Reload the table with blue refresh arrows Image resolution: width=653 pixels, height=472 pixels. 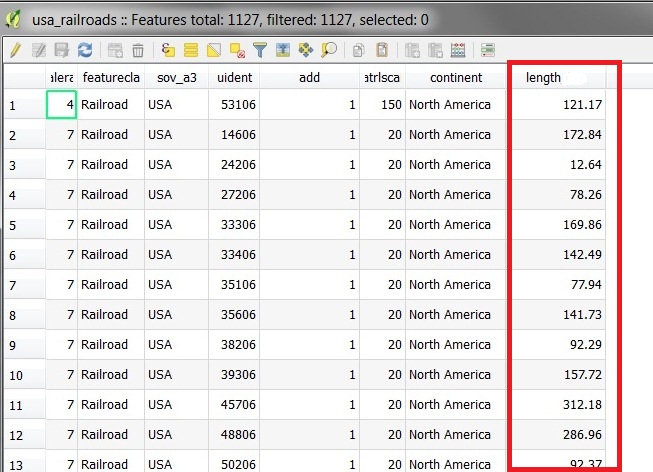click(85, 50)
